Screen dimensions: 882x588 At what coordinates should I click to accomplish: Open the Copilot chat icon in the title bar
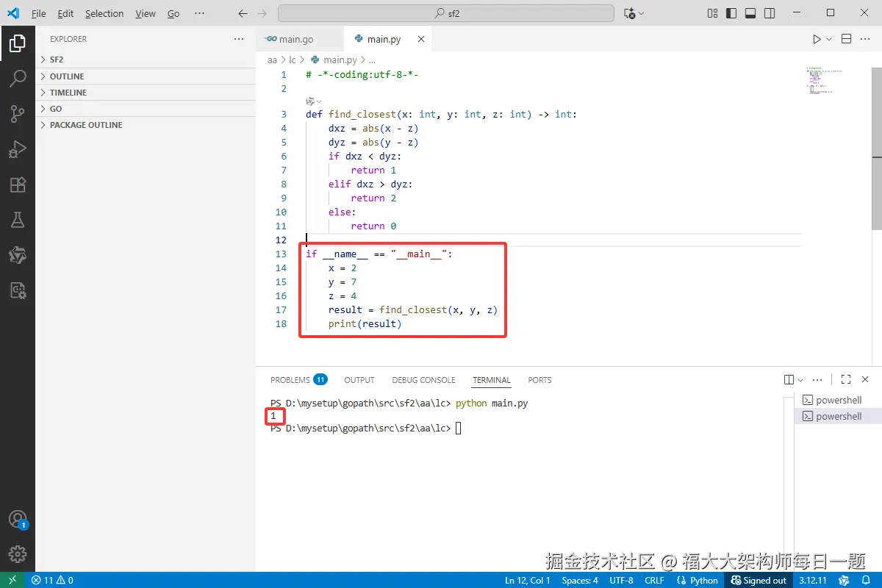pos(629,13)
